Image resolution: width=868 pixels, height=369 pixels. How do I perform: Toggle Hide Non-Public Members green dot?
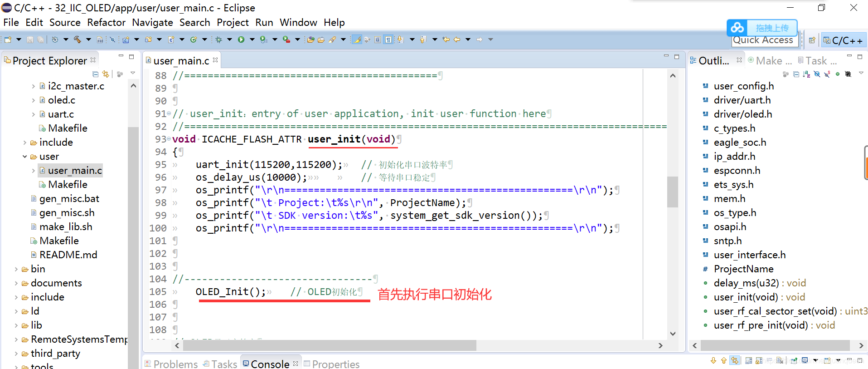[838, 74]
